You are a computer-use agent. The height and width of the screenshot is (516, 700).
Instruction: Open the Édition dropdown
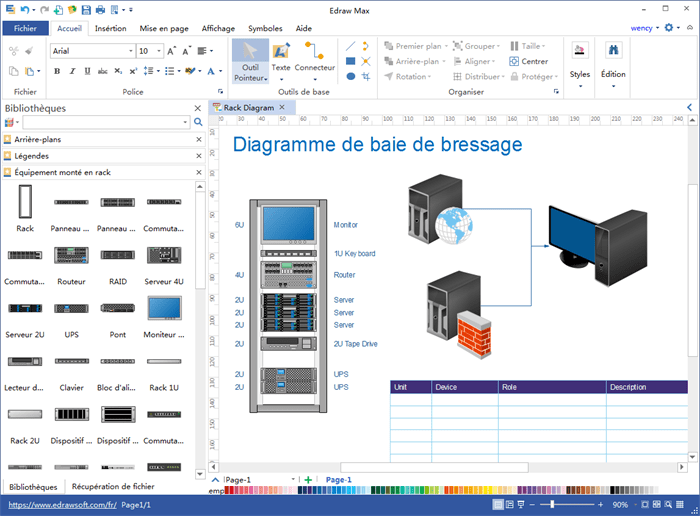click(613, 65)
